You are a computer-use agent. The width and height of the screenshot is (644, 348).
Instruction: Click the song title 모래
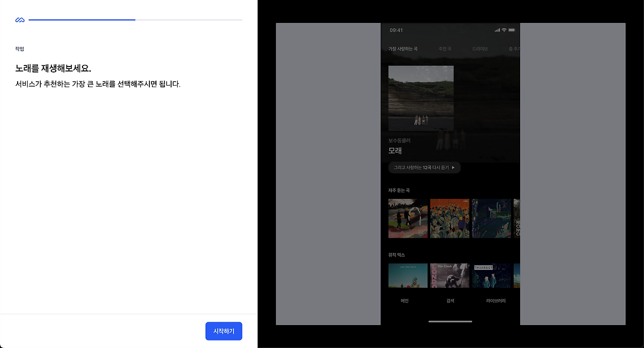(395, 151)
